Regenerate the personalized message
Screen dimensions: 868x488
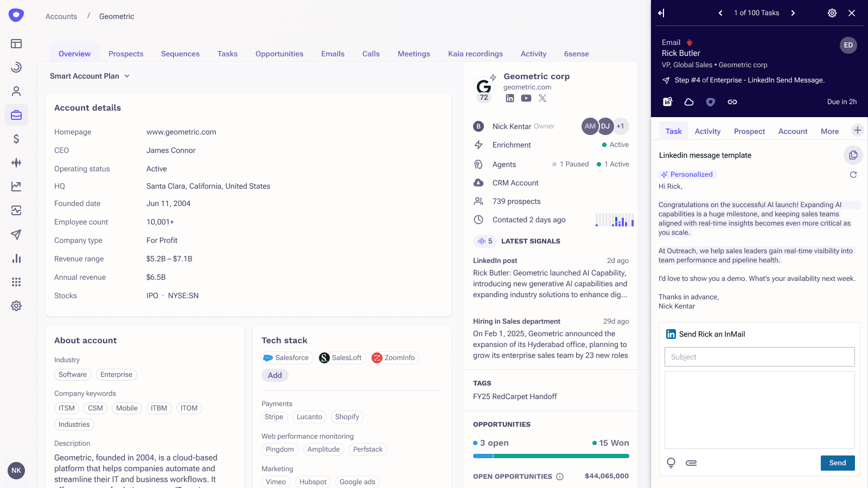click(853, 175)
